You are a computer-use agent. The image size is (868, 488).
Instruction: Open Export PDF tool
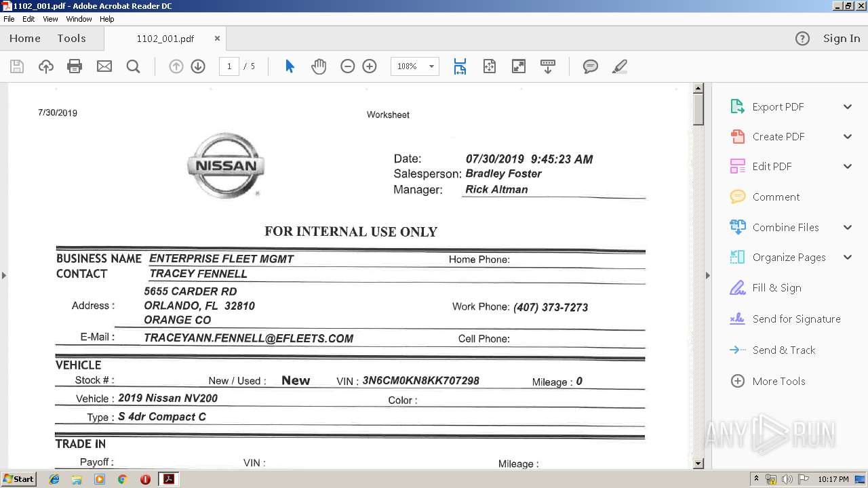(778, 107)
